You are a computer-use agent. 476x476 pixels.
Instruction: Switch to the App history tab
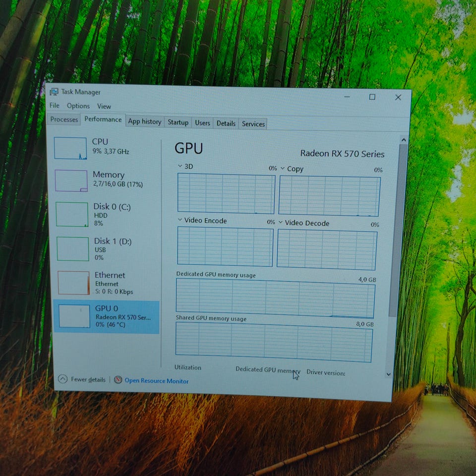[144, 121]
